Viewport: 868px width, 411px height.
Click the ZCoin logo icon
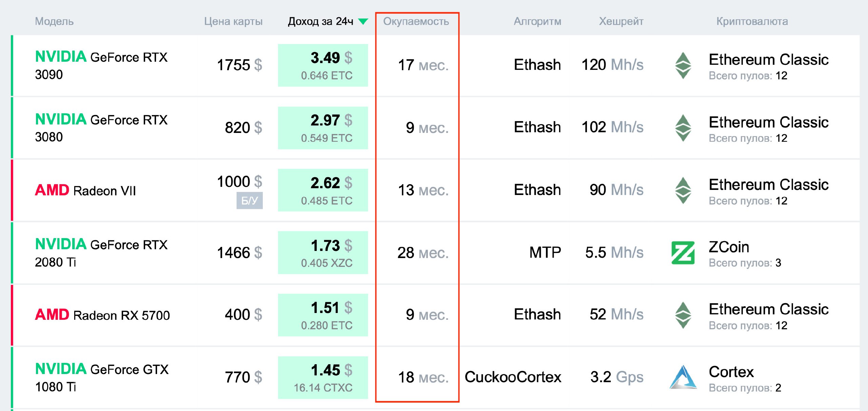pyautogui.click(x=683, y=253)
